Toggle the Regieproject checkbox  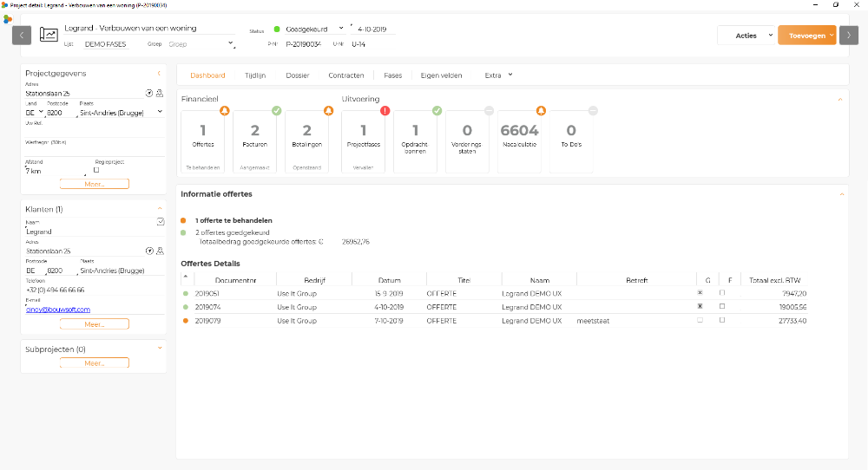tap(96, 170)
